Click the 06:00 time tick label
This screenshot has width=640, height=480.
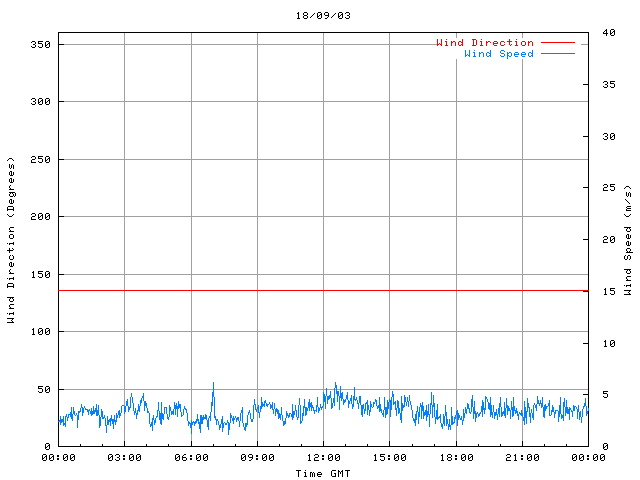point(191,458)
